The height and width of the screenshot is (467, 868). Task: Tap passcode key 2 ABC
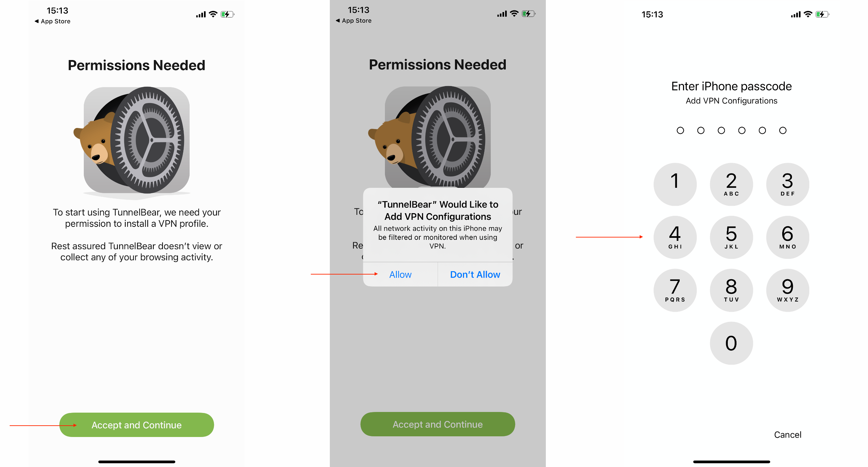[731, 184]
